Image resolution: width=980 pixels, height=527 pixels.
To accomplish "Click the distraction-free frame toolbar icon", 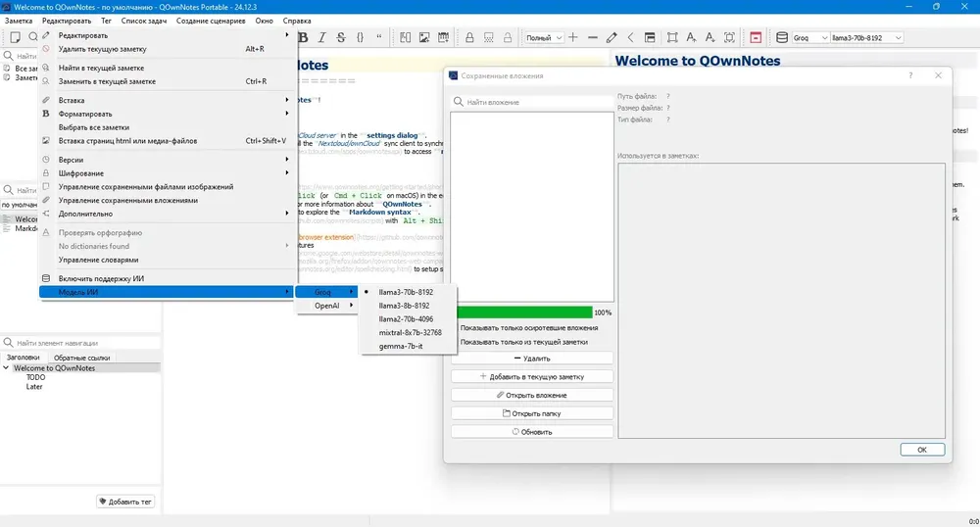I will coord(672,37).
